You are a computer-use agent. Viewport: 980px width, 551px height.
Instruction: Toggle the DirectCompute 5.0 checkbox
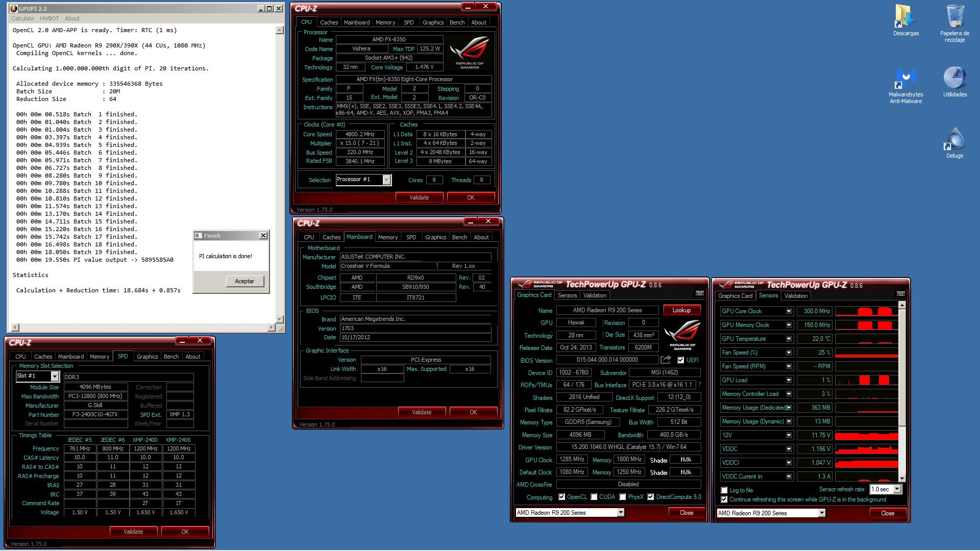650,497
